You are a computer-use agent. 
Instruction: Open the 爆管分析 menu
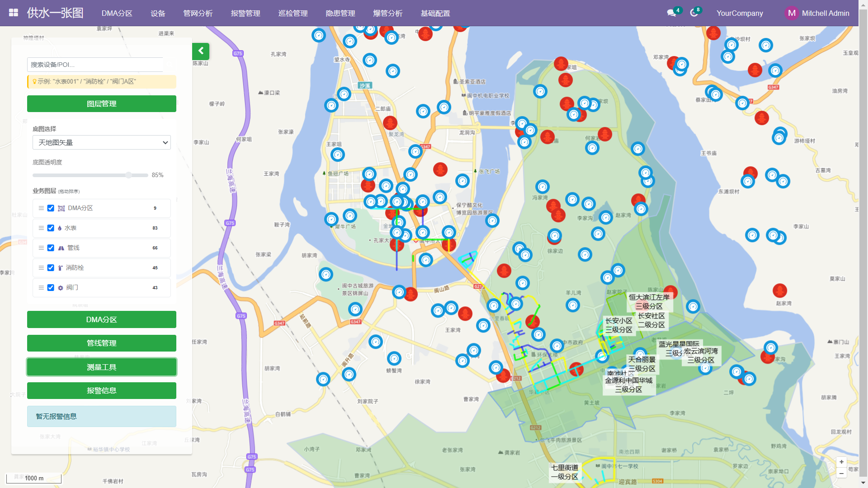click(387, 13)
